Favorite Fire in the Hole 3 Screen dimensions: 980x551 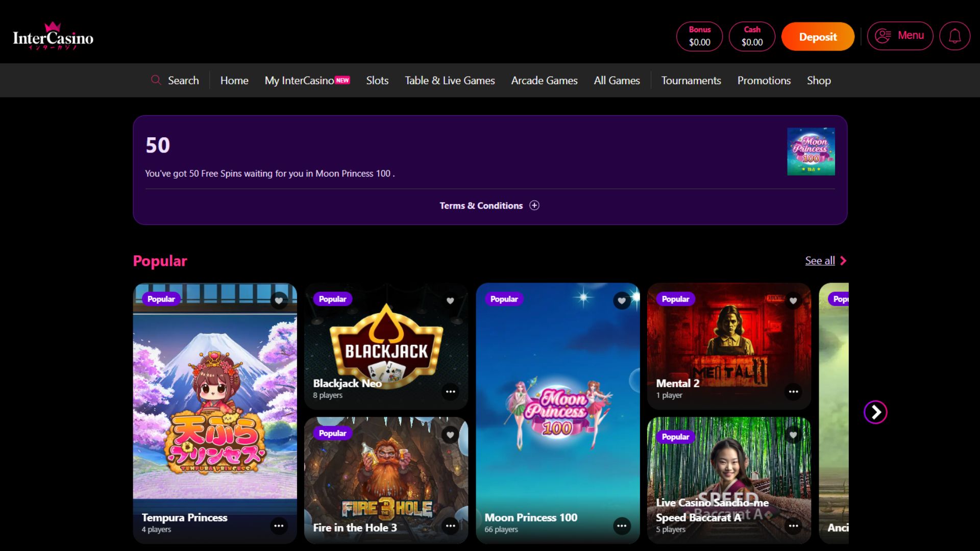450,435
